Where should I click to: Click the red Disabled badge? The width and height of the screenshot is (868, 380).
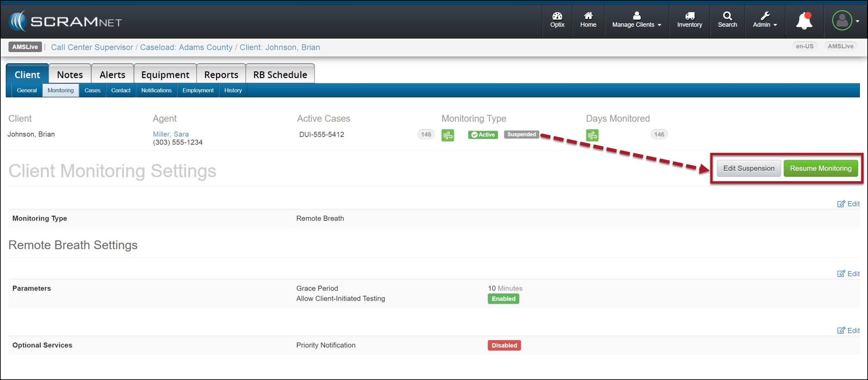[504, 345]
